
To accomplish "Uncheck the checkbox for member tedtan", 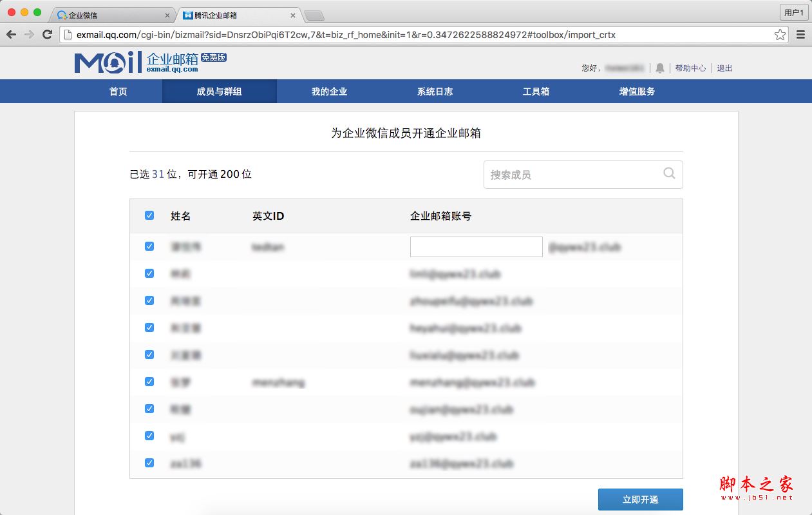I will (149, 246).
